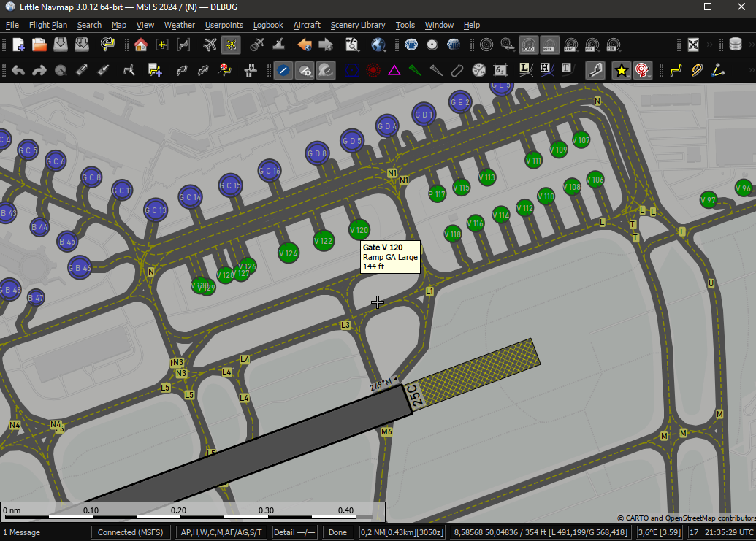Toggle the airspaces radar circle button
Screen dimensions: 756x541
(x=486, y=45)
